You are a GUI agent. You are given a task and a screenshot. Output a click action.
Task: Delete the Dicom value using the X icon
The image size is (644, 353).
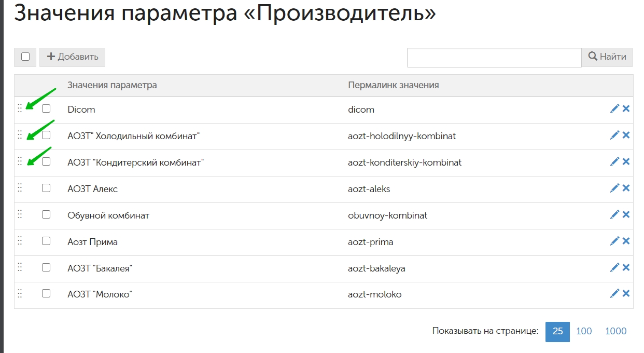626,108
